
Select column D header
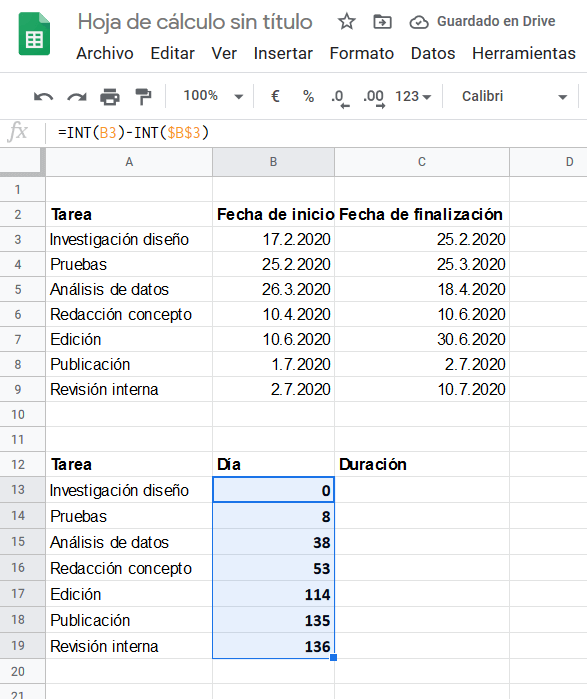548,162
